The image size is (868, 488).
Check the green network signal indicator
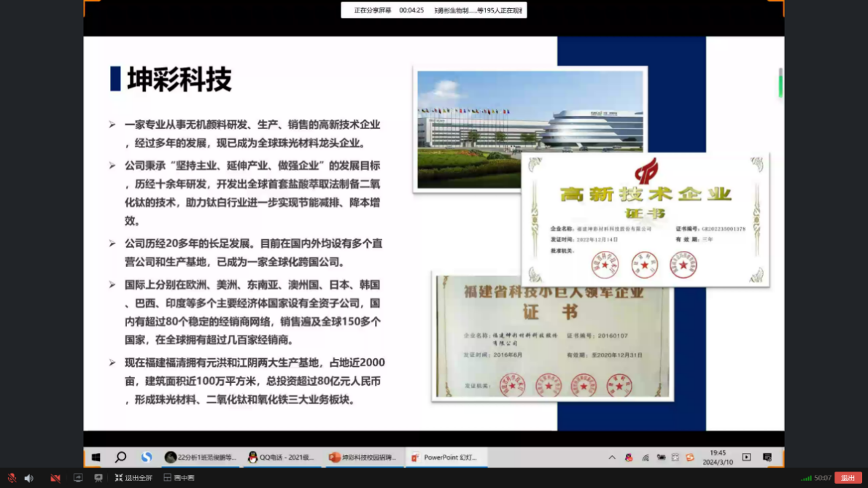(x=806, y=478)
